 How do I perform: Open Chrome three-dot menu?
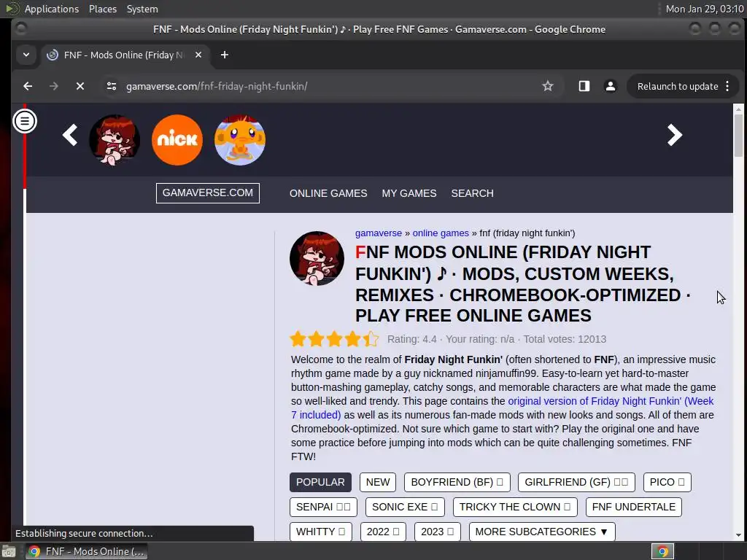point(727,86)
